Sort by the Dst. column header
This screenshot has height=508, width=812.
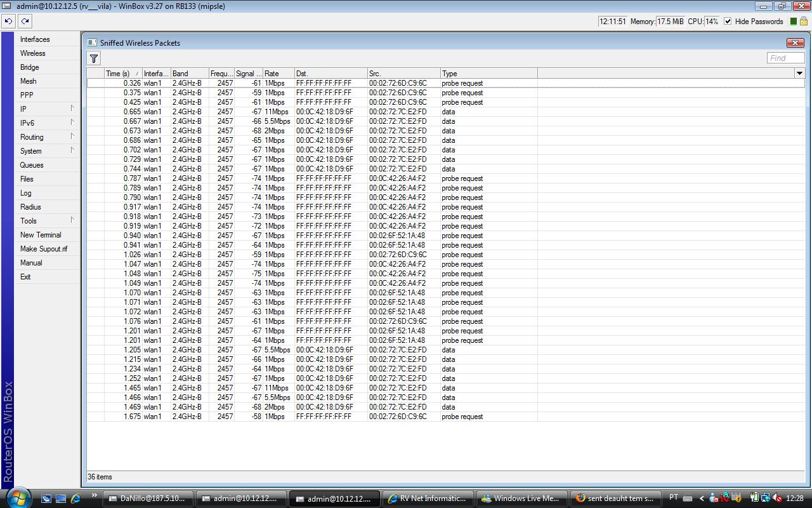point(331,74)
